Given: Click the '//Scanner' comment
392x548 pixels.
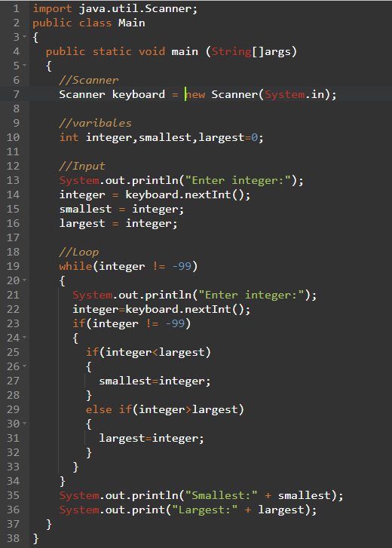Looking at the screenshot, I should (89, 81).
